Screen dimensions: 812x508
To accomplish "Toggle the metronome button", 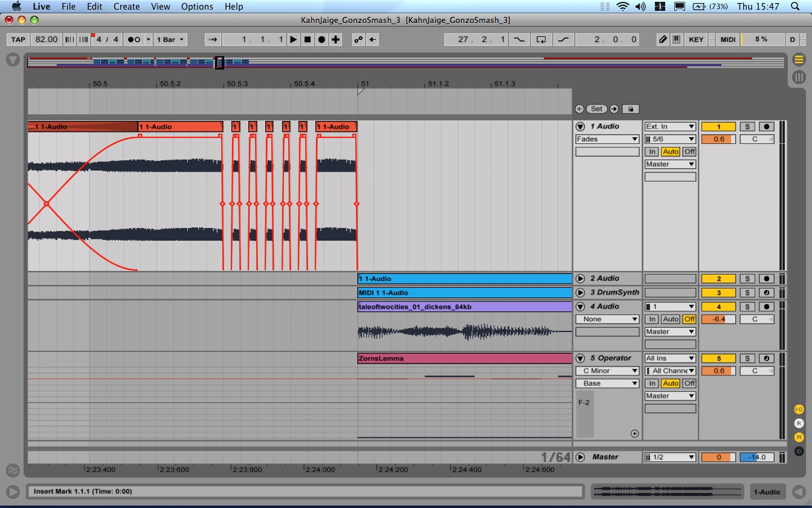I will click(x=134, y=39).
